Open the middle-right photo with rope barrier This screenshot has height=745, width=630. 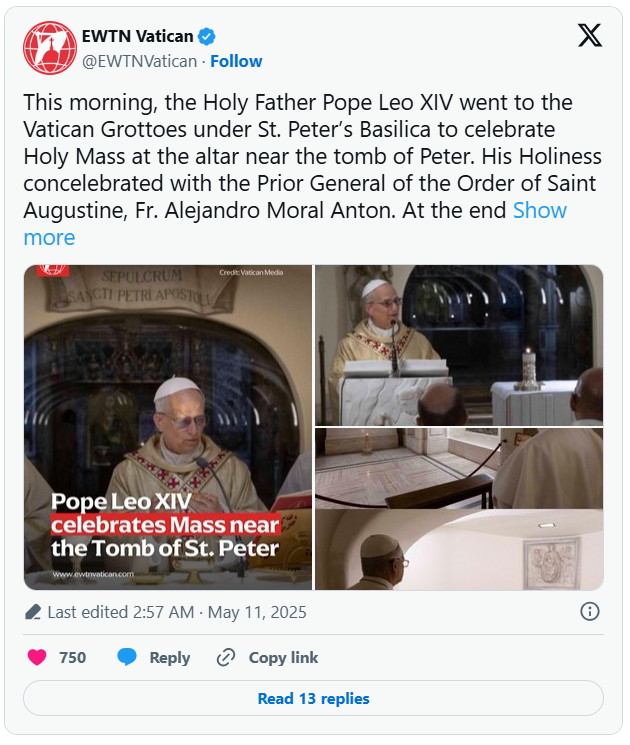point(459,468)
